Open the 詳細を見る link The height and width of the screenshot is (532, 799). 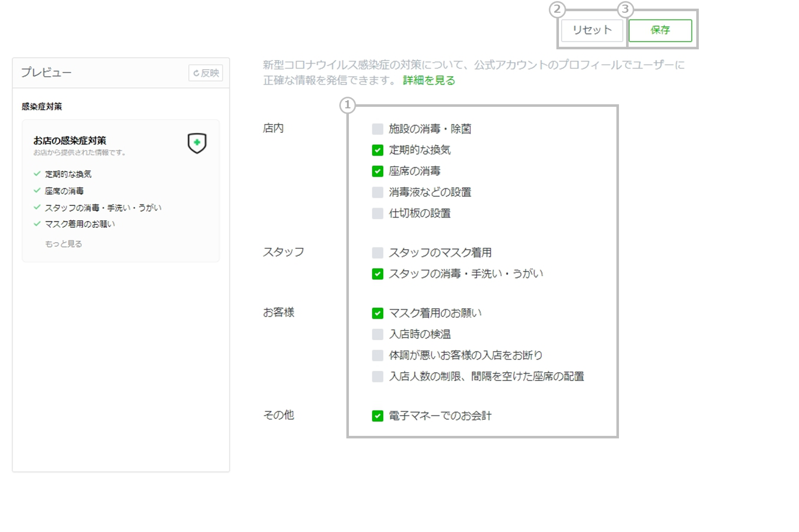[429, 80]
